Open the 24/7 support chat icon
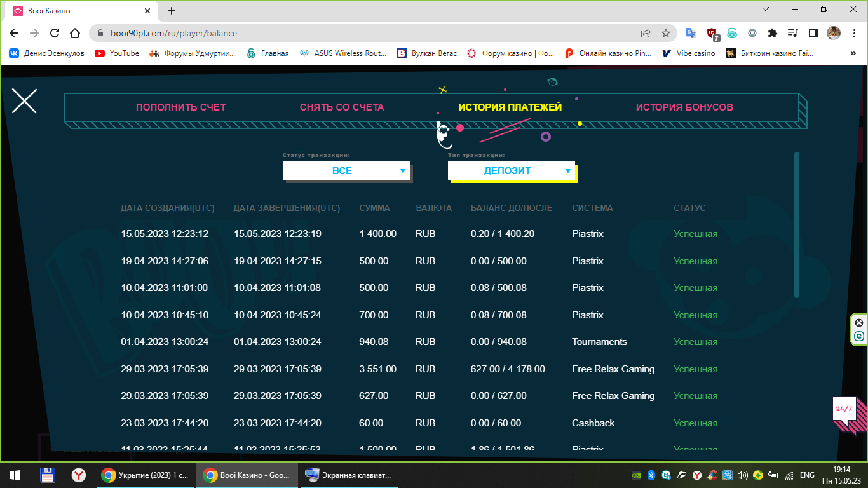868x488 pixels. click(x=844, y=409)
